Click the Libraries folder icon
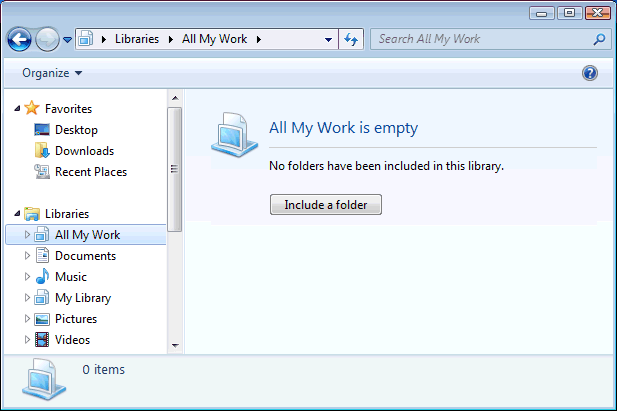 [32, 214]
